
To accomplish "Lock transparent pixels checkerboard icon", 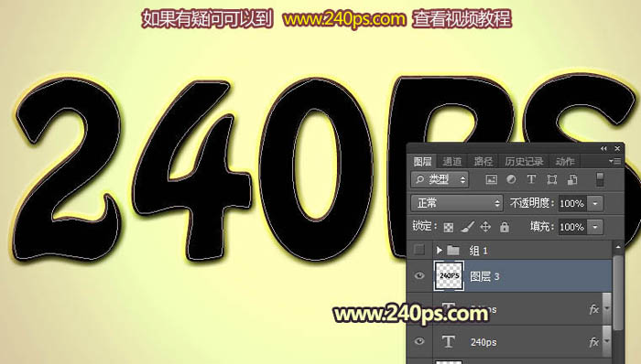I will (449, 227).
